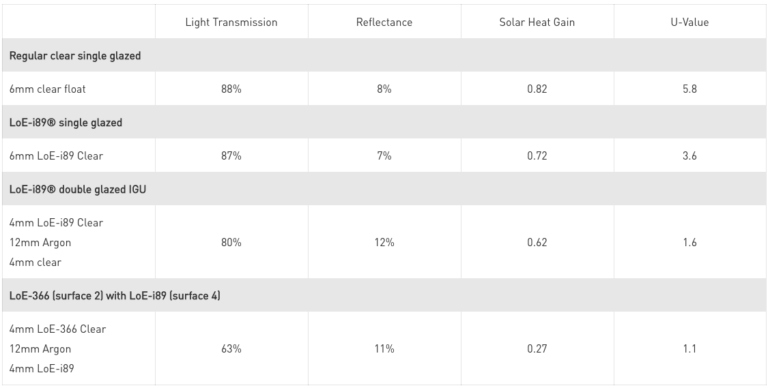Image resolution: width=768 pixels, height=388 pixels.
Task: Click the 88% light transmission value
Action: (x=231, y=89)
